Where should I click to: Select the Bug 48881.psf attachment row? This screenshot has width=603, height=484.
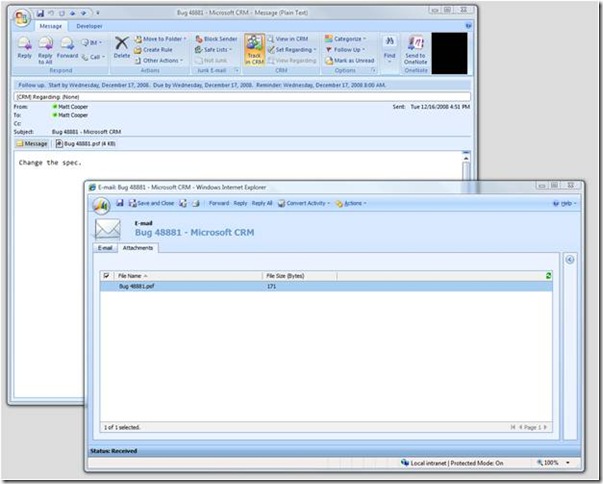pyautogui.click(x=136, y=286)
